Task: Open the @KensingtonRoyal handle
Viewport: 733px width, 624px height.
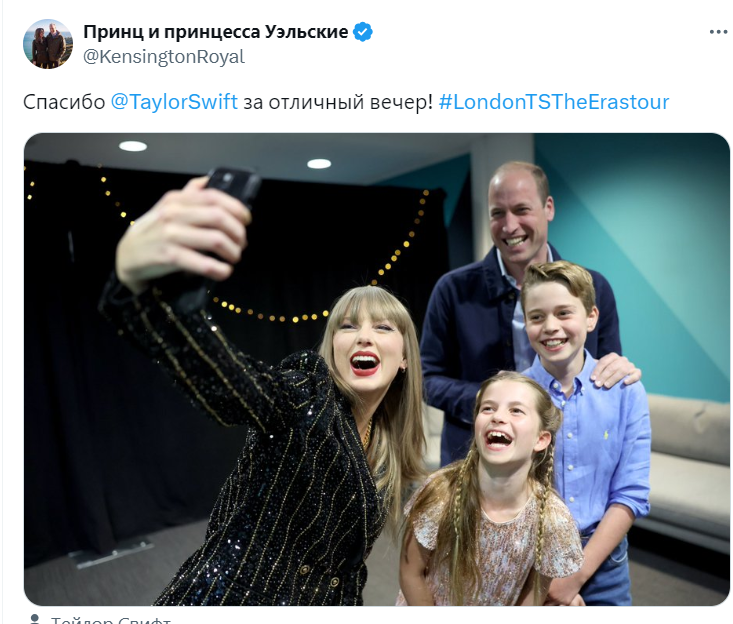Action: 164,57
